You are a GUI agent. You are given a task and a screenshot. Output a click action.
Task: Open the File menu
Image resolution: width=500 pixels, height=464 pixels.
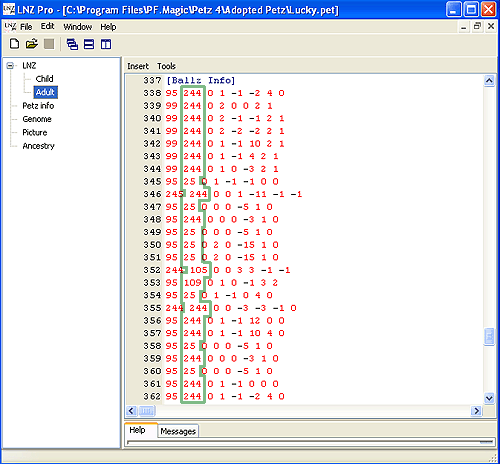(x=26, y=27)
